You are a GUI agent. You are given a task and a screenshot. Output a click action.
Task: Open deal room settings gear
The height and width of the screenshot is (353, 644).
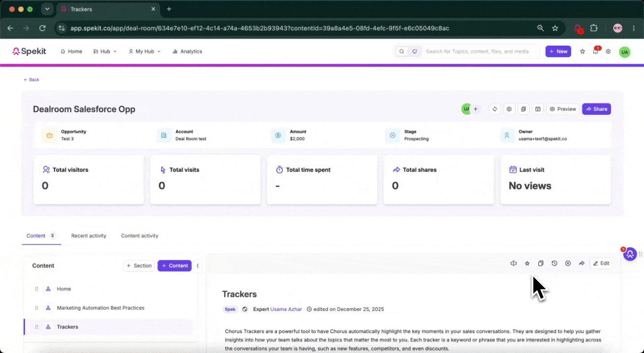tap(510, 109)
